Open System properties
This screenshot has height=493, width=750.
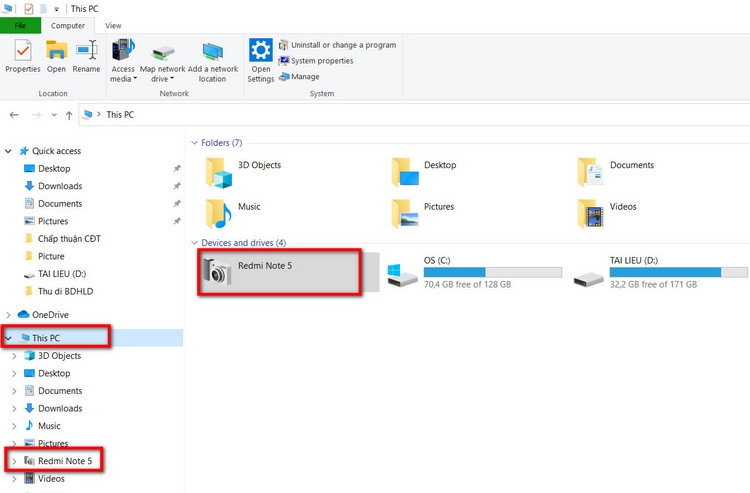(316, 61)
